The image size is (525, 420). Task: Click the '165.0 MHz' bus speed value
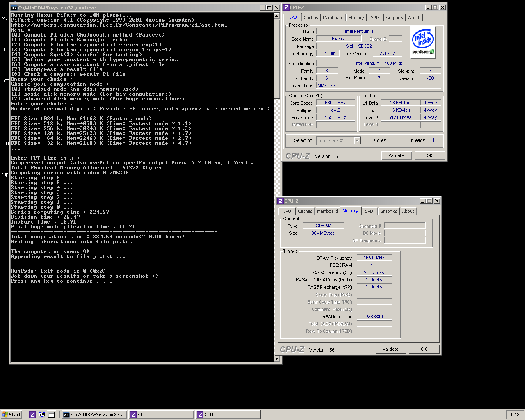[x=335, y=117]
